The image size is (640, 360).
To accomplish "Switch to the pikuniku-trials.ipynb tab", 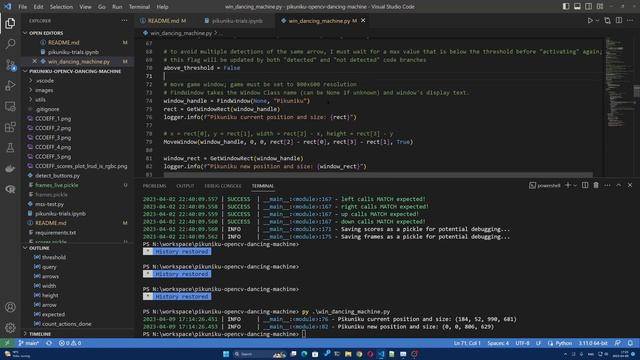I will 237,20.
